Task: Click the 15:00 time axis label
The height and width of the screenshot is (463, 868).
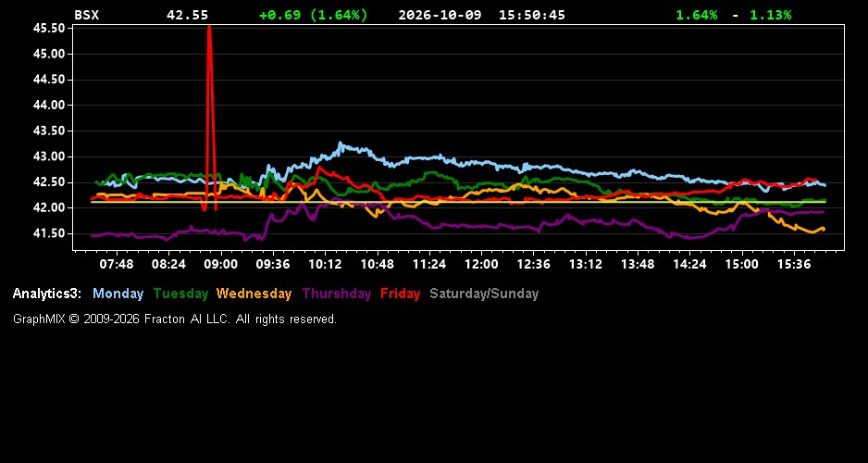Action: pos(742,264)
